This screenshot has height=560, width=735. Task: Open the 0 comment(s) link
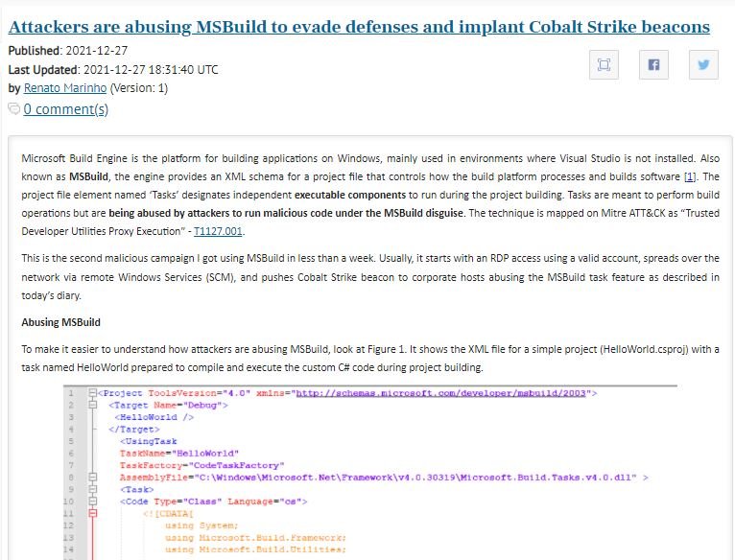(65, 109)
